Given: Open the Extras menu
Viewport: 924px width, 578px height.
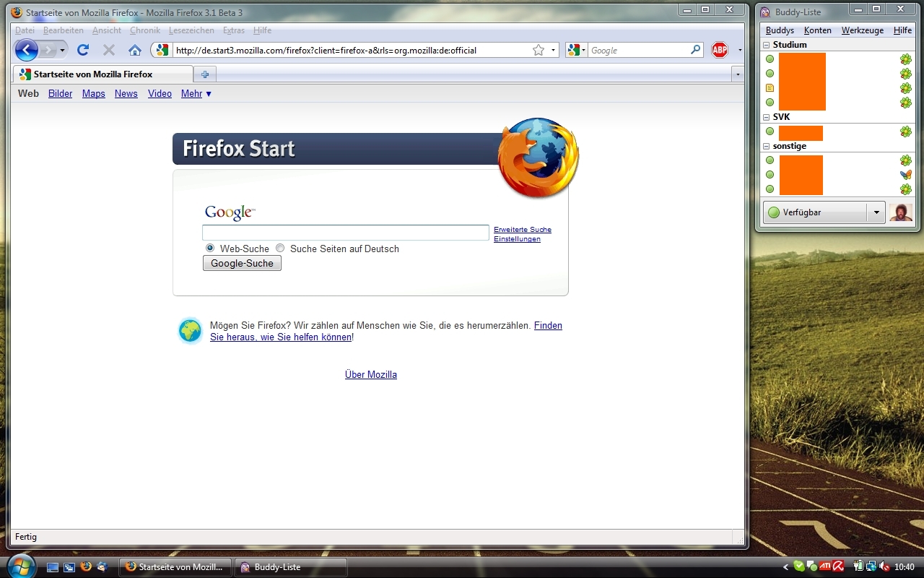Looking at the screenshot, I should tap(234, 30).
